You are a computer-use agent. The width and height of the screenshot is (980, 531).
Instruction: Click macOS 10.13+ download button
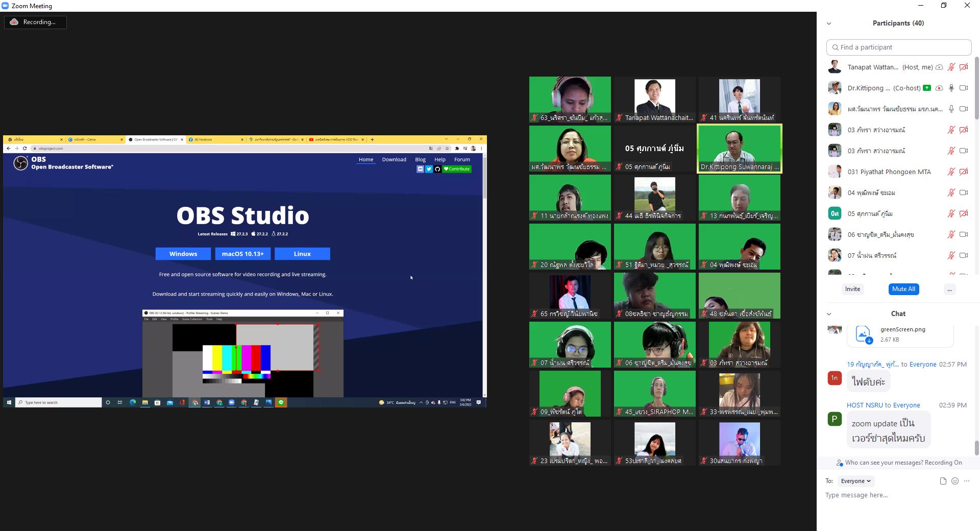pyautogui.click(x=243, y=254)
